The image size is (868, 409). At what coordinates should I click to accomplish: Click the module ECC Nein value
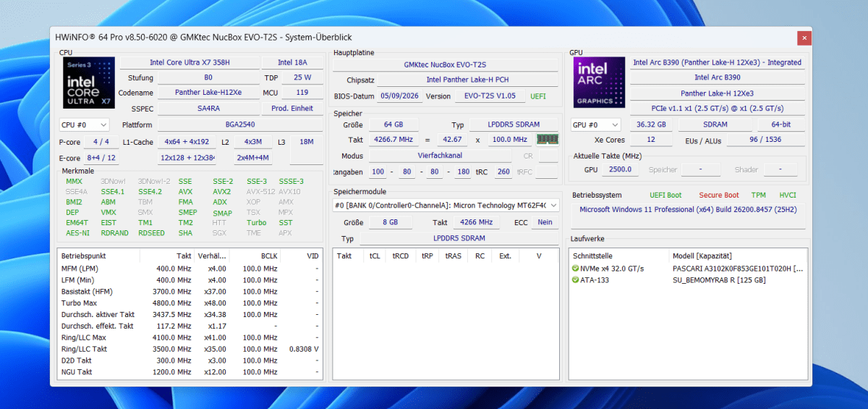(545, 223)
